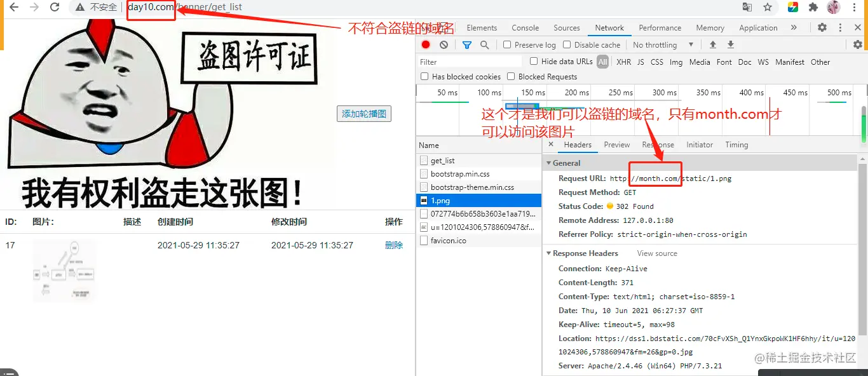Screen dimensions: 868x376
Task: Show more DevTools tabs with the chevrons
Action: (x=794, y=28)
